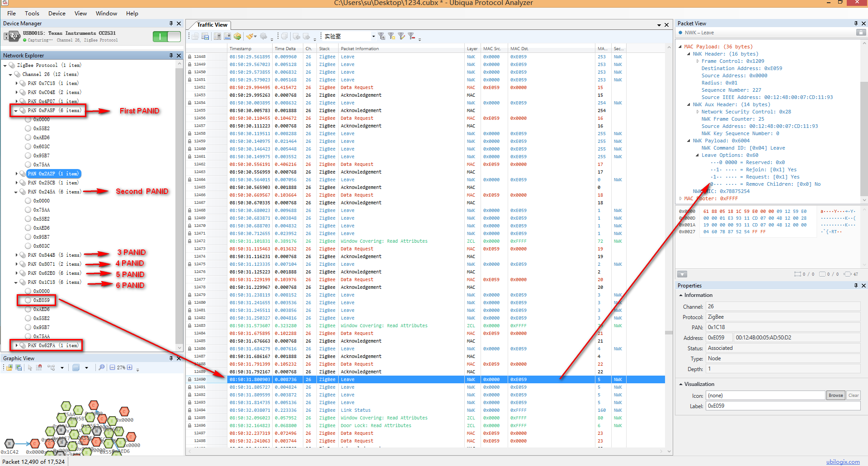Click the network layout icon in Graphic View
Viewport: 868px width, 466px height.
point(51,367)
